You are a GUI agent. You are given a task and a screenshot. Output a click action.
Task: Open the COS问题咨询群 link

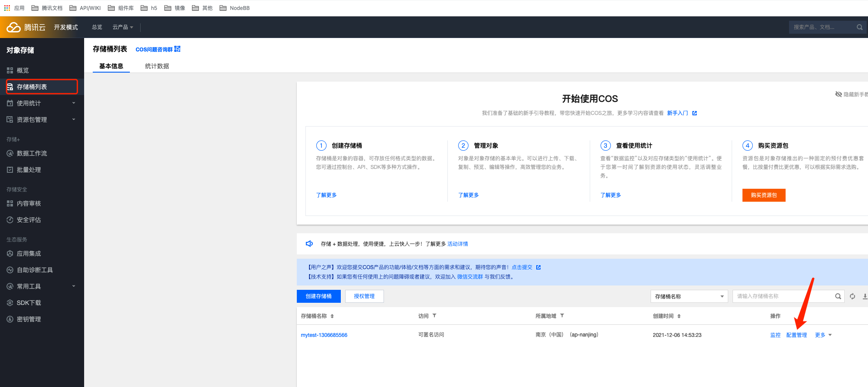coord(154,50)
